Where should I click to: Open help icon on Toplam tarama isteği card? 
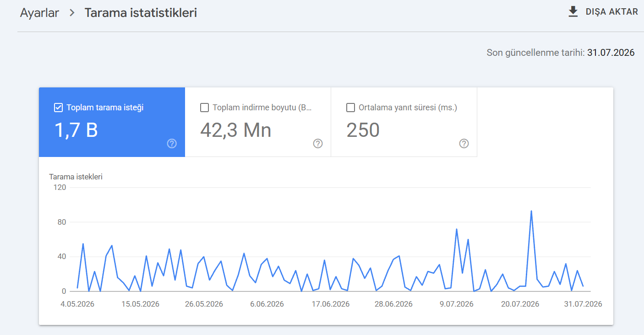172,144
